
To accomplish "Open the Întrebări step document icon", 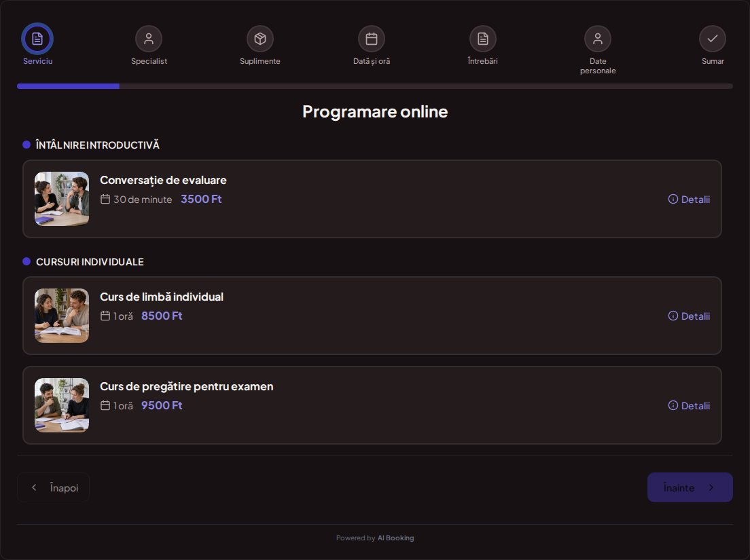I will tap(483, 39).
